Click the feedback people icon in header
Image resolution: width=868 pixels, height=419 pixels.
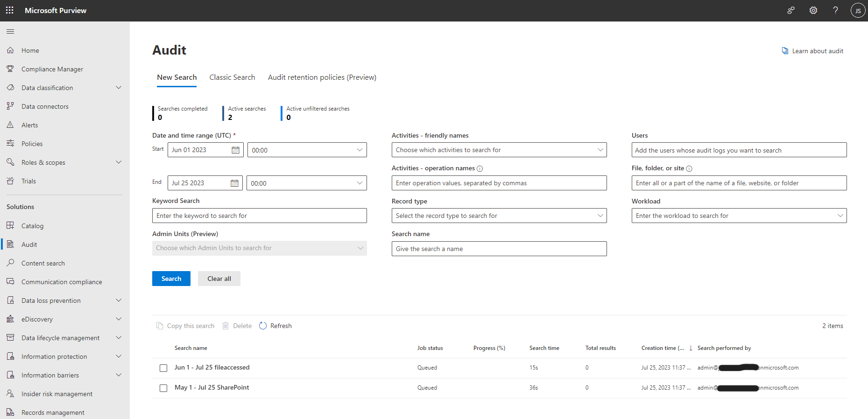(791, 10)
